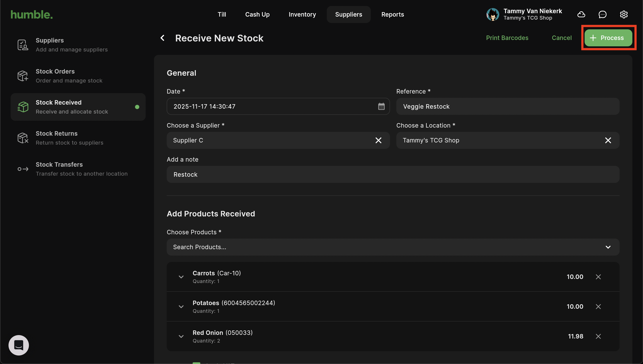Clear Tammy's TCG Shop location selection
The height and width of the screenshot is (364, 643).
coord(608,141)
